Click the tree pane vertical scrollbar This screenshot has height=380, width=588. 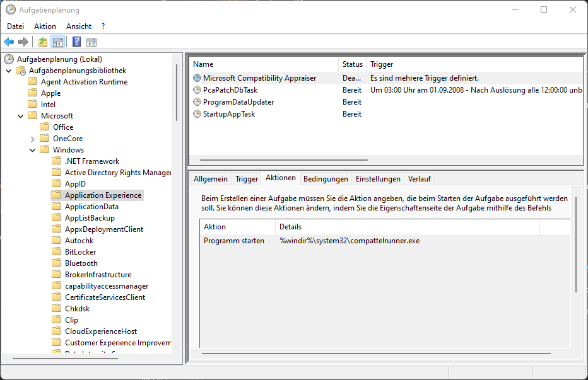pos(177,93)
